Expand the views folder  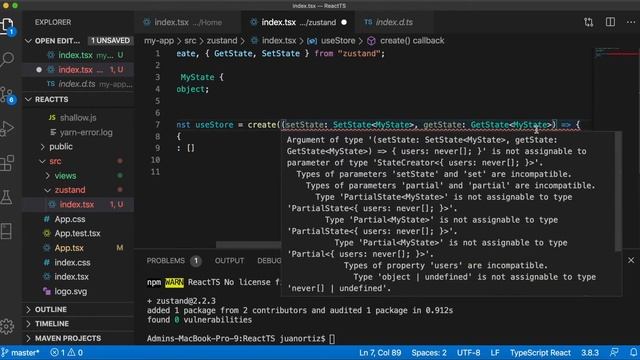48,176
